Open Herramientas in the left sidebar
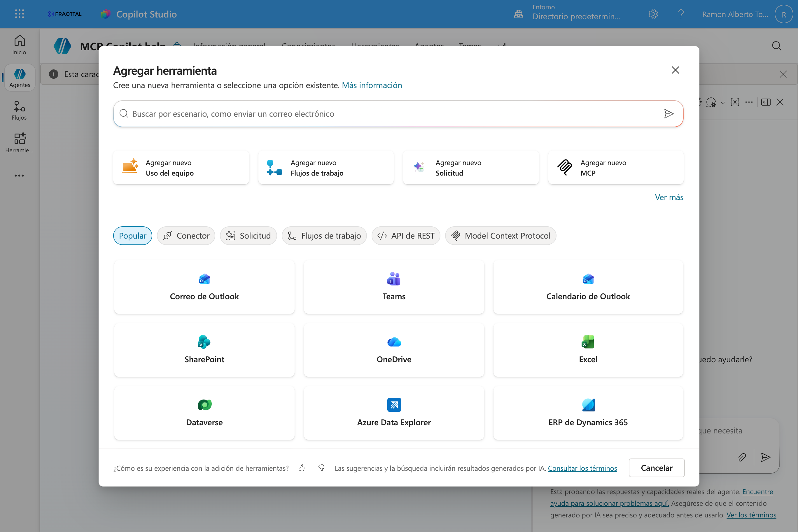 [x=19, y=143]
